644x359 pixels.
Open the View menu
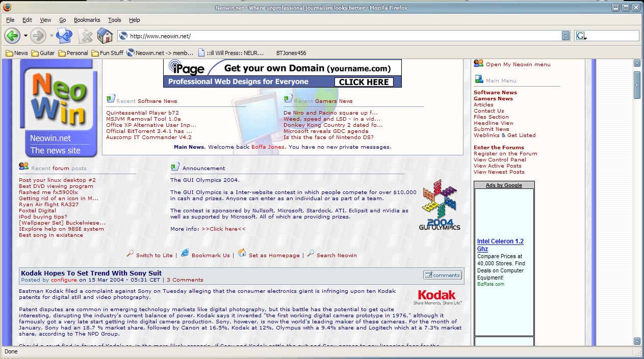coord(45,20)
